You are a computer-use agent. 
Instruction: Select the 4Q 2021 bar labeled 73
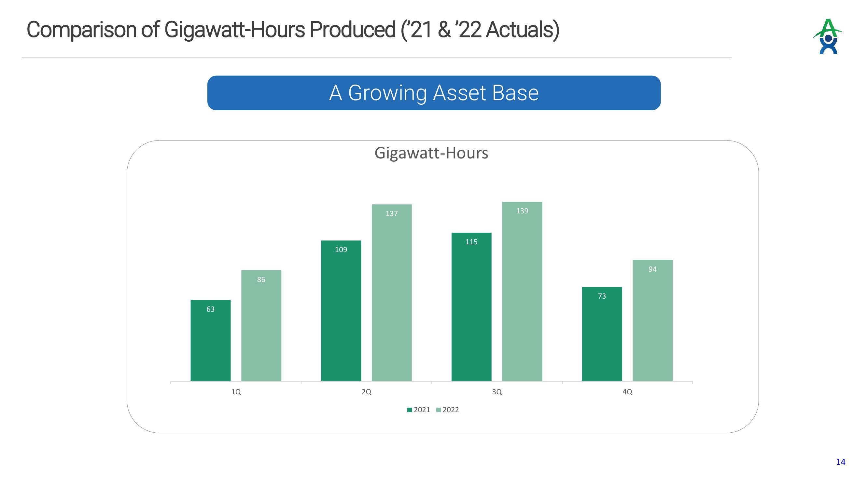(x=602, y=334)
